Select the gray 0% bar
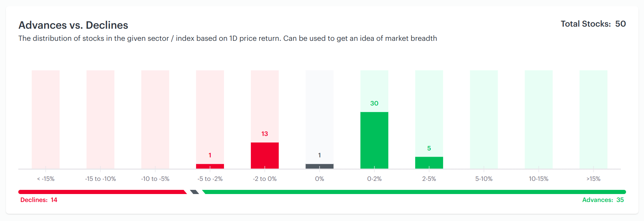 pos(320,166)
